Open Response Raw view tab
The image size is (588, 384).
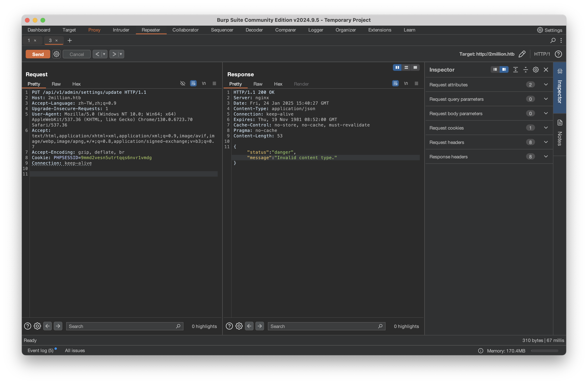coord(258,84)
